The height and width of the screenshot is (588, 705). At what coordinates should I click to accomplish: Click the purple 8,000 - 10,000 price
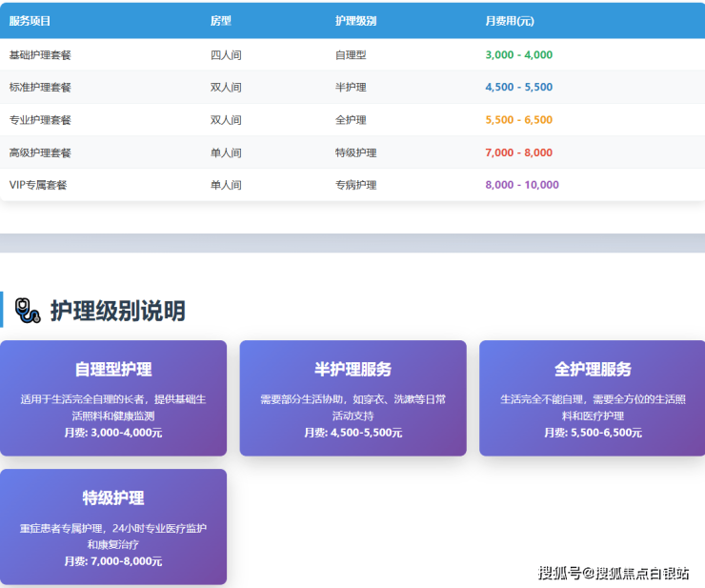(x=522, y=185)
